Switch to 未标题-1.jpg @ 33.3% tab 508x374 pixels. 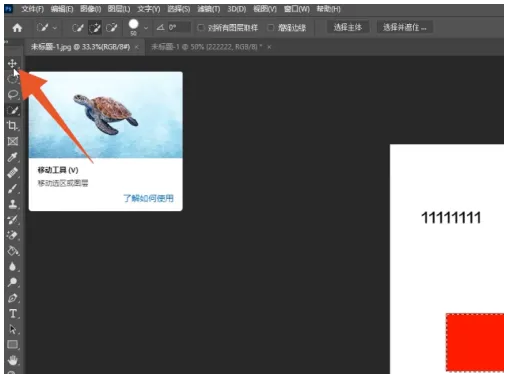80,47
